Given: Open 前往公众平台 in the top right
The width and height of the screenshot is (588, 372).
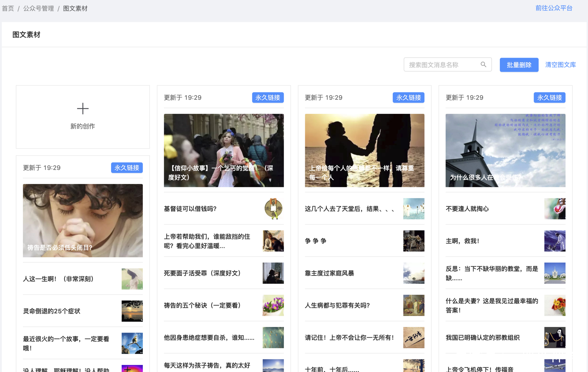Looking at the screenshot, I should tap(554, 8).
